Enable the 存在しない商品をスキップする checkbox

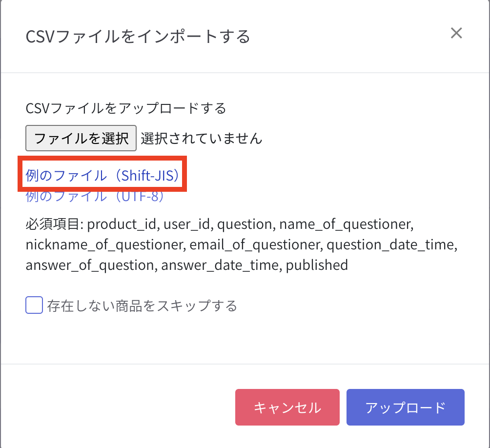[34, 306]
